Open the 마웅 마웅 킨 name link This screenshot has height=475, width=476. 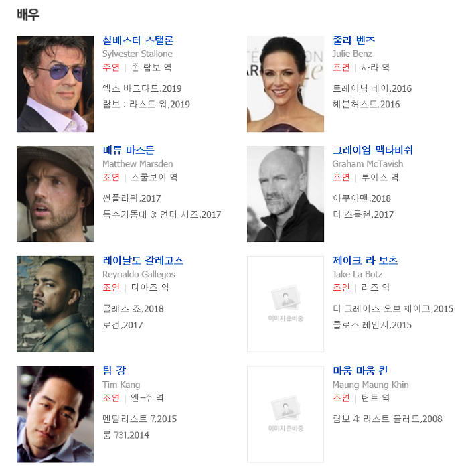coord(360,370)
